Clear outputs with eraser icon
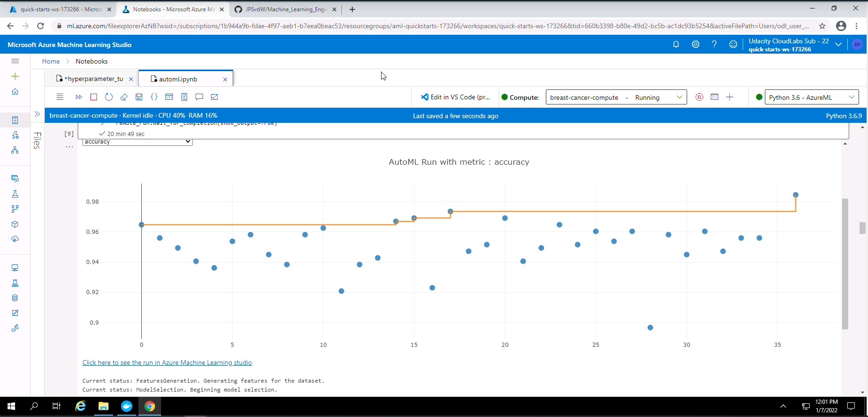 coord(124,97)
